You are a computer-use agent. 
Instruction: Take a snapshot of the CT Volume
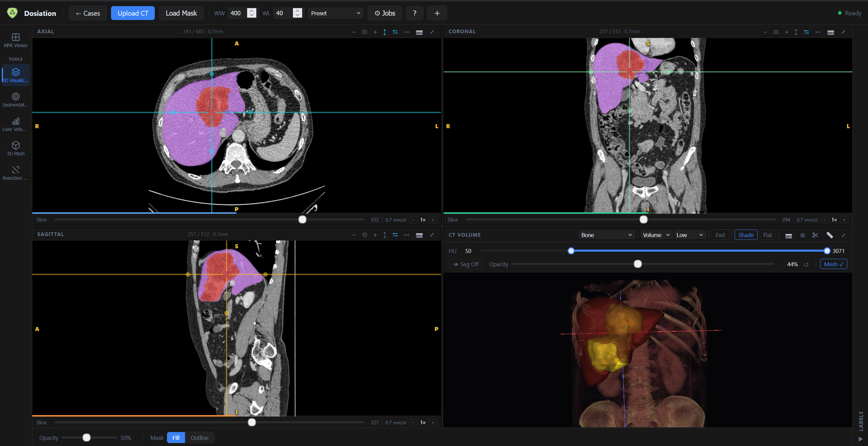789,235
